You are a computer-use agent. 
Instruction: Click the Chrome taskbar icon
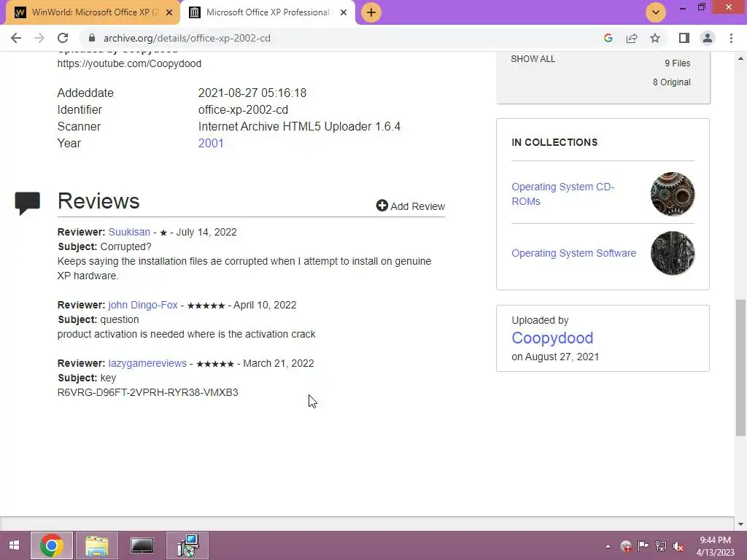pos(52,545)
